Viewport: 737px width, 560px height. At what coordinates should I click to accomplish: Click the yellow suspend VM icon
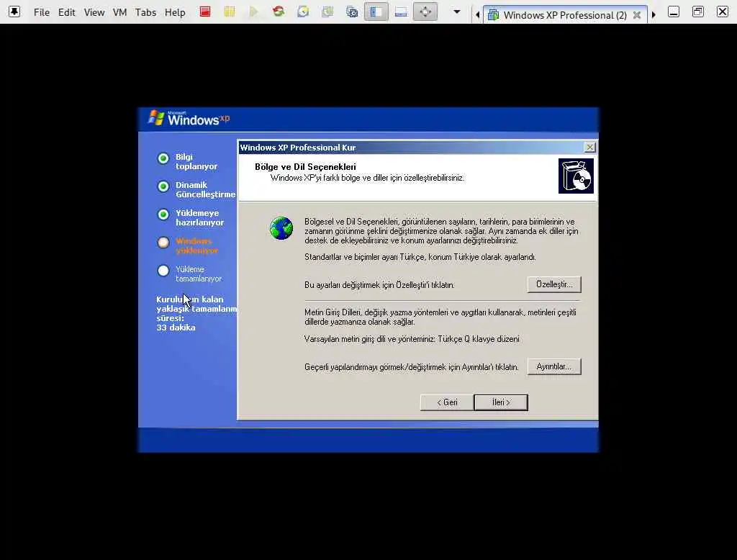(230, 12)
